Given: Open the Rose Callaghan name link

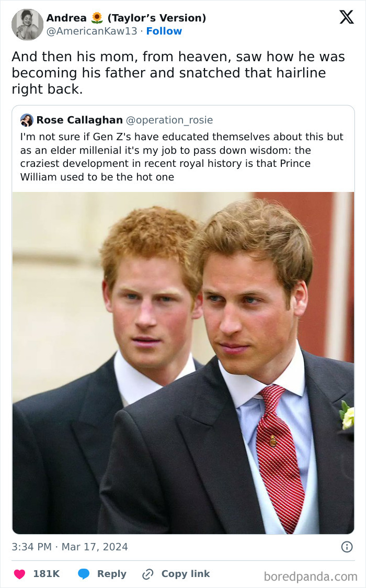Looking at the screenshot, I should 79,120.
